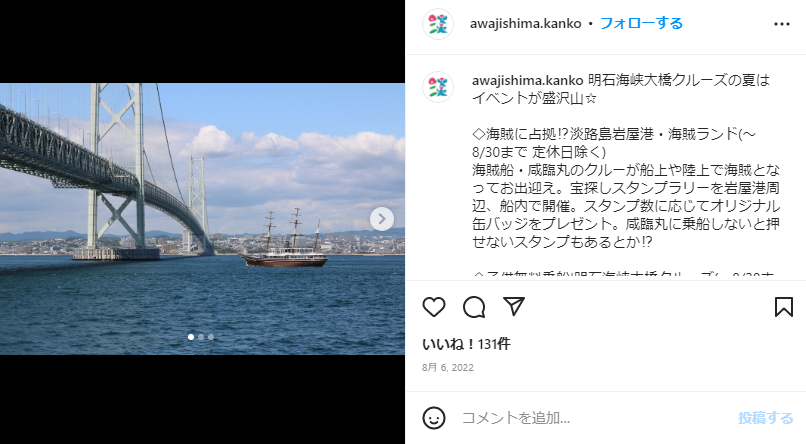806x444 pixels.
Task: Select the third carousel dot indicator
Action: (211, 337)
